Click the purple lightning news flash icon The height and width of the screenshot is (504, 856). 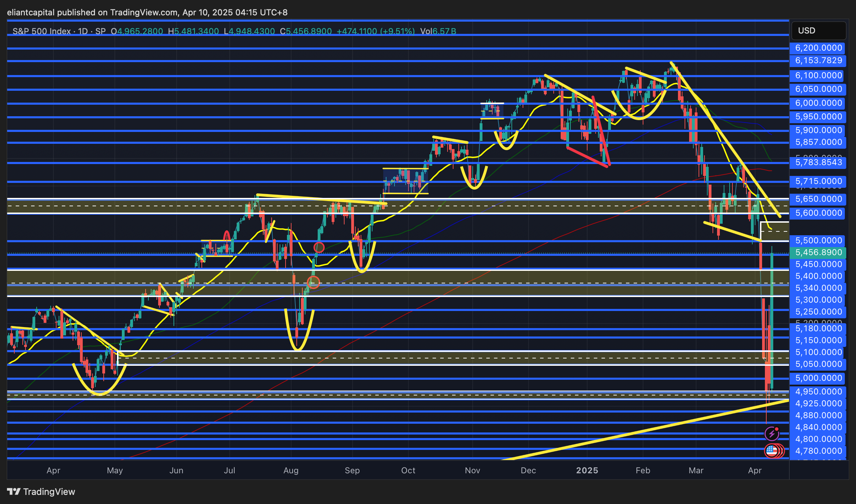[772, 433]
